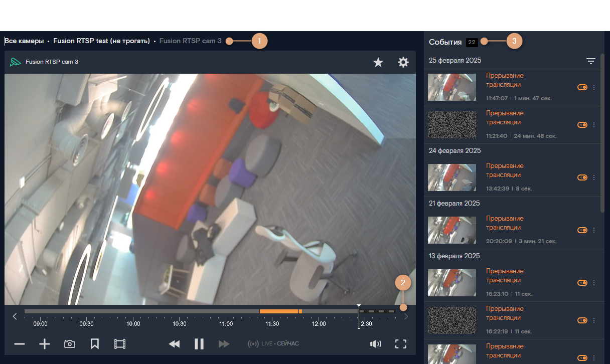Screen dimensions: 610x364
Task: Open the three-dot menu for the 11:47:07 event
Action: click(594, 87)
